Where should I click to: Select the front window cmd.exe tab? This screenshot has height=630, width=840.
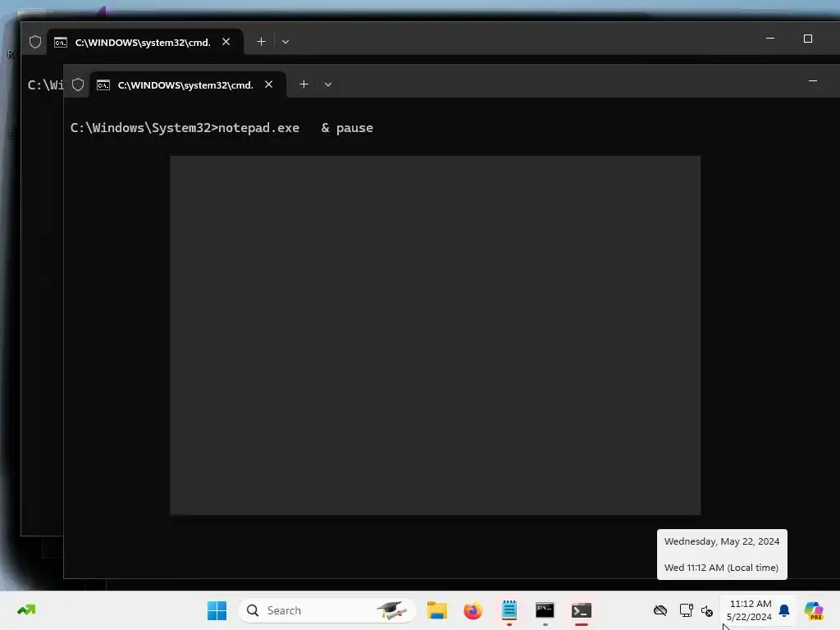click(188, 84)
